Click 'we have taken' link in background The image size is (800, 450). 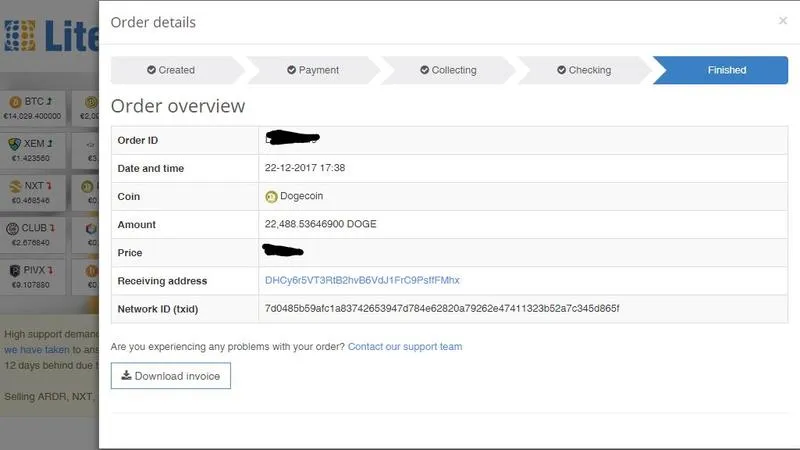point(37,350)
